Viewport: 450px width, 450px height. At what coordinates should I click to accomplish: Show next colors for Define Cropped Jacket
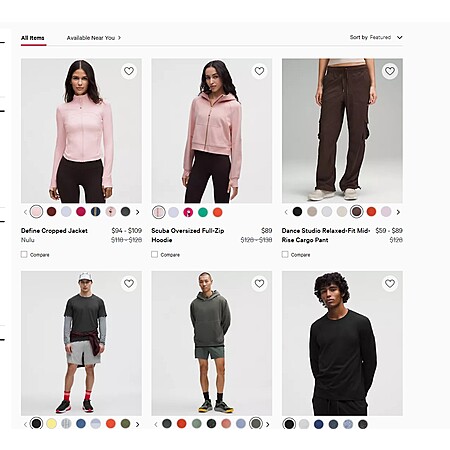(x=137, y=212)
